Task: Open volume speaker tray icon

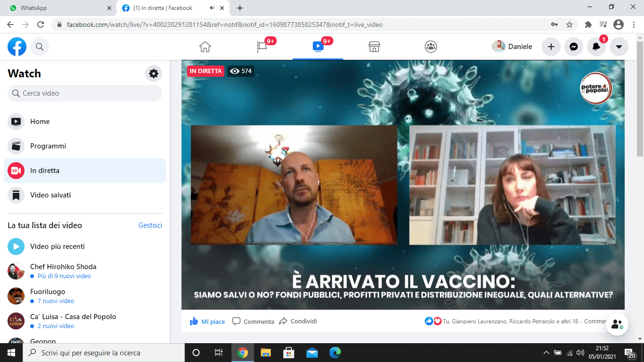Action: pyautogui.click(x=580, y=353)
